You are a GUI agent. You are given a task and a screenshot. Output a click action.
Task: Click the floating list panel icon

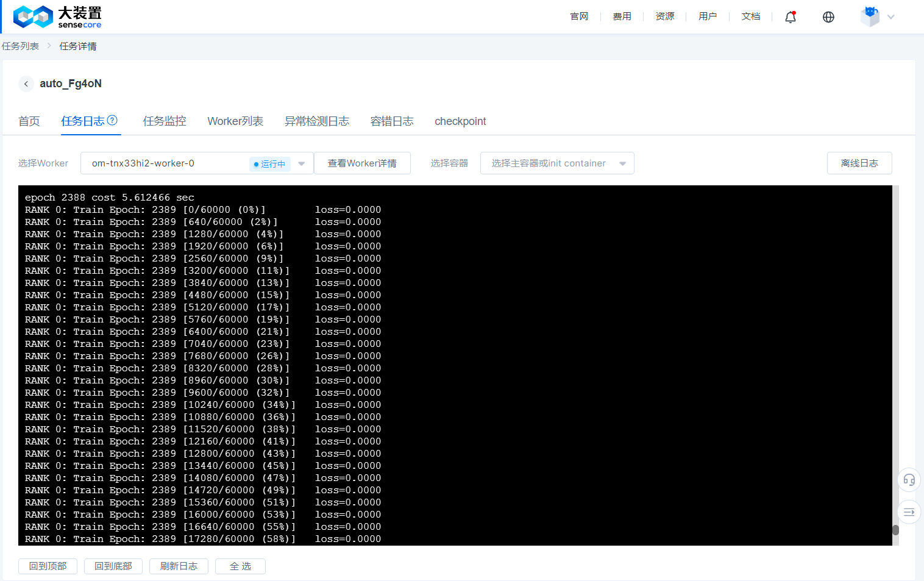pos(909,511)
